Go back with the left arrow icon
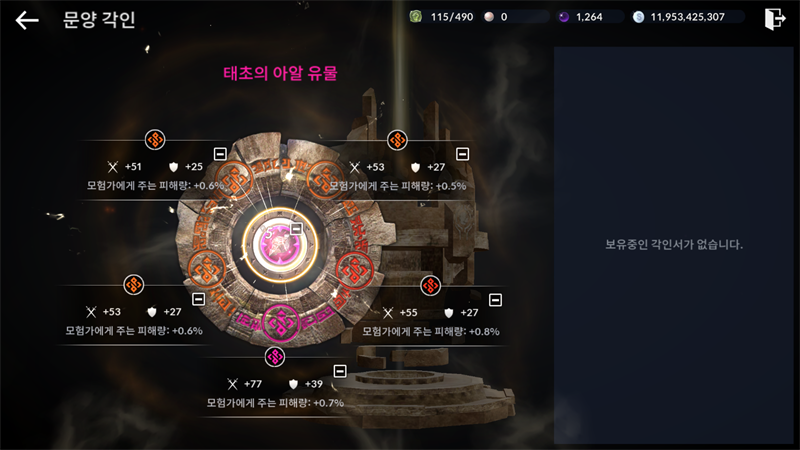Viewport: 800px width, 450px height. (27, 20)
